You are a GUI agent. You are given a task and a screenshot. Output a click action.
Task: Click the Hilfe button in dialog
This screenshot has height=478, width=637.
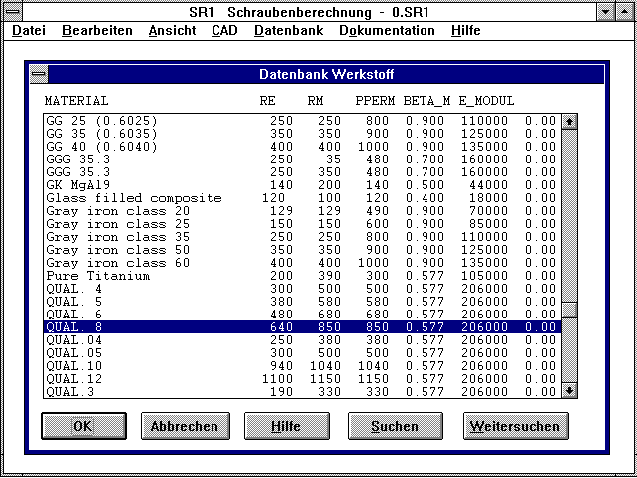point(286,426)
